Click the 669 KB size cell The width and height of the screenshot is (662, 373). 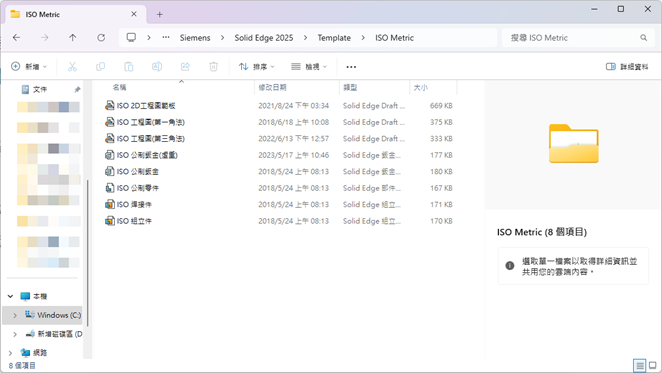pyautogui.click(x=441, y=106)
